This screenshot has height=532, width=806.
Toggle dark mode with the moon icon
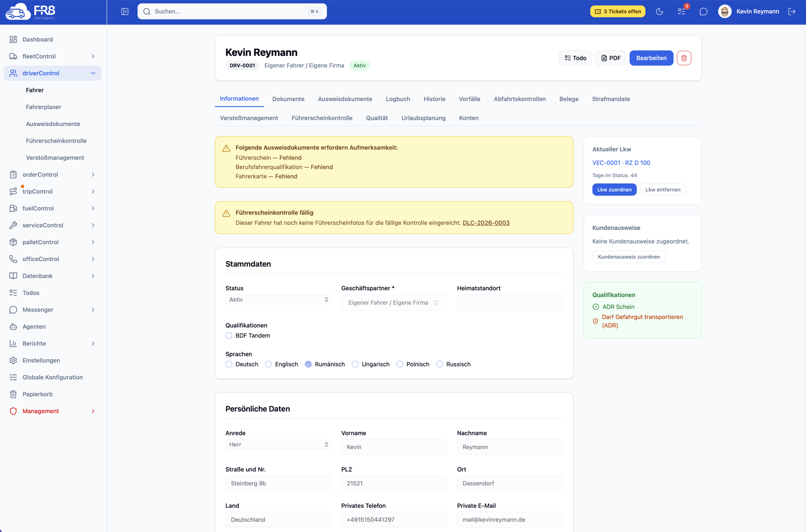coord(659,12)
